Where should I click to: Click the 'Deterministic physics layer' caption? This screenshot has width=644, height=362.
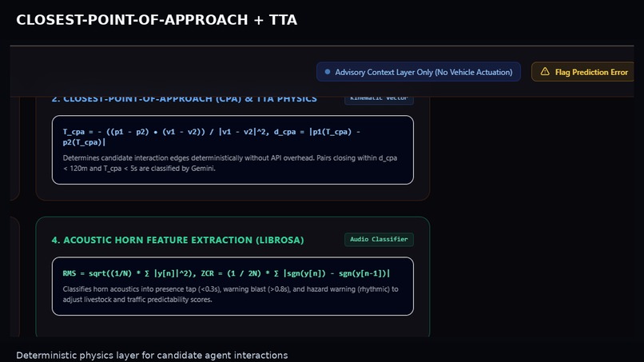click(x=152, y=356)
